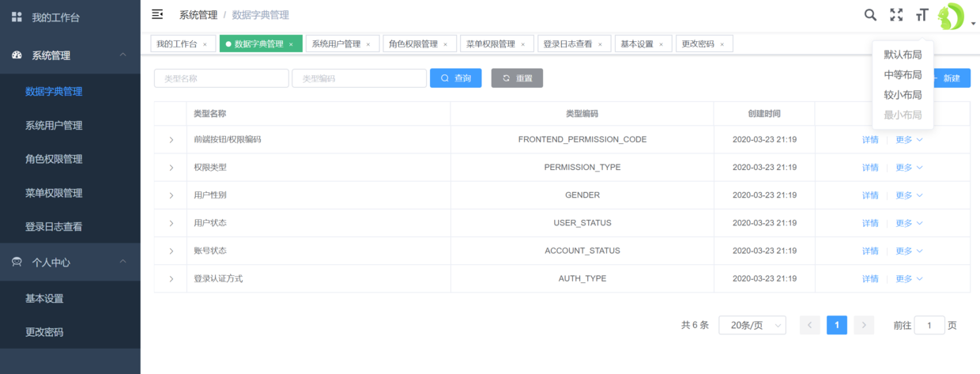Viewport: 980px width, 374px height.
Task: Select 默认布局 from layout menu
Action: click(x=903, y=55)
